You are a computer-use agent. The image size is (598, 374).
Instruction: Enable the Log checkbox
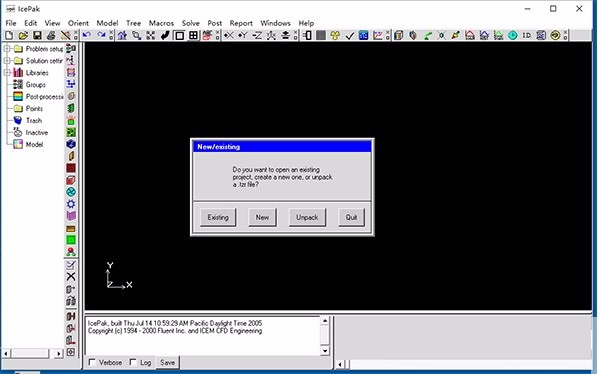[133, 362]
